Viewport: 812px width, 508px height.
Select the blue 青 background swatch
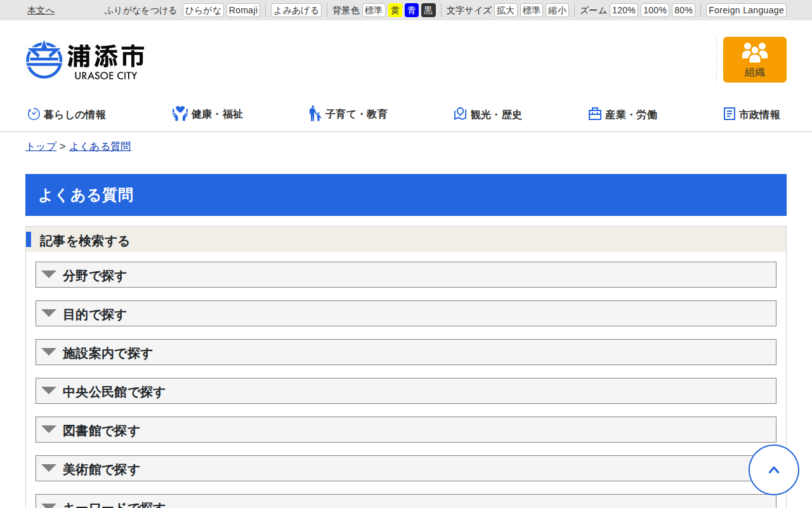(412, 10)
